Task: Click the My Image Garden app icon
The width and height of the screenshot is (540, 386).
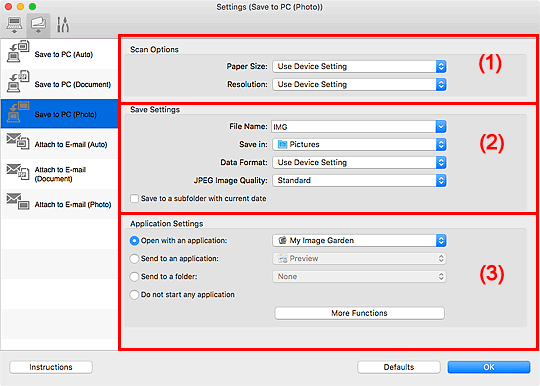Action: coord(282,240)
